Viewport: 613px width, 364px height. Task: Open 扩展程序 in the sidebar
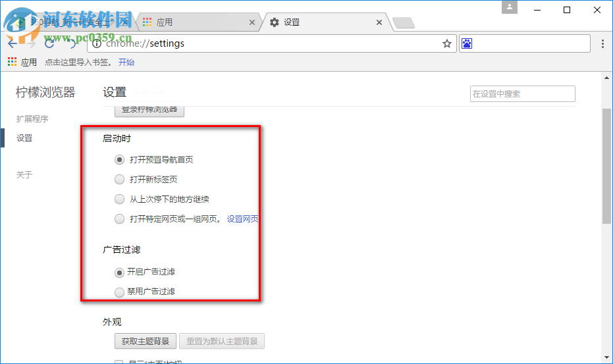32,119
